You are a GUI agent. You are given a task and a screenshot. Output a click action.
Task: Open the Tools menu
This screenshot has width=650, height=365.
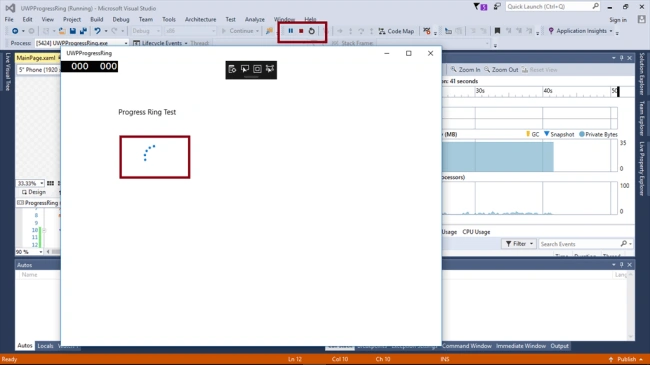coord(169,19)
